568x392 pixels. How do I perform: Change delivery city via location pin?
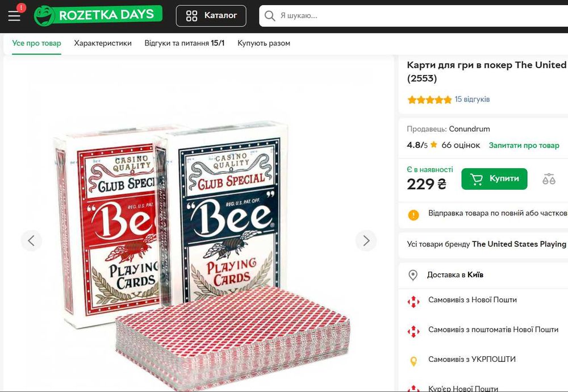tap(414, 275)
